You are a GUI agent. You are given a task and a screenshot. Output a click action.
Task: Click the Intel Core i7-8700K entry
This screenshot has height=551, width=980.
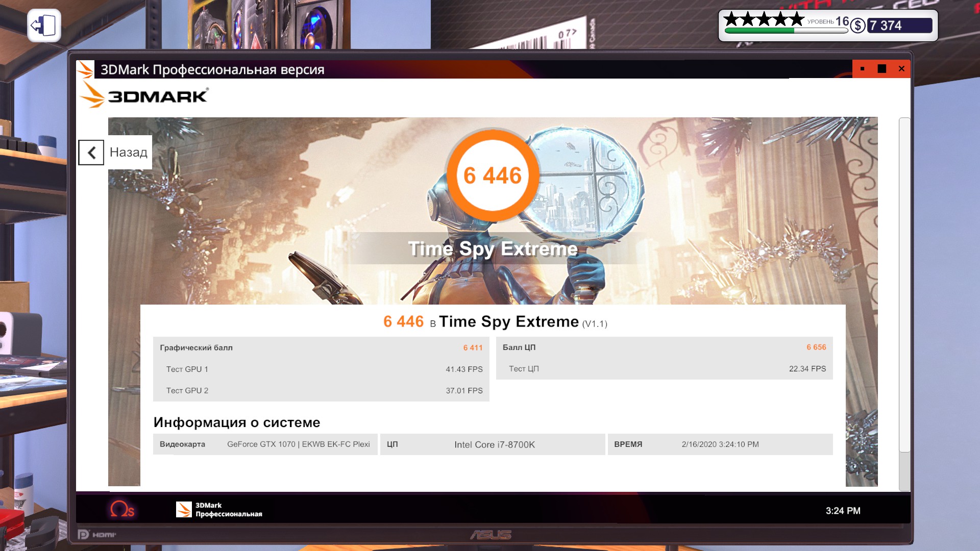pos(495,445)
